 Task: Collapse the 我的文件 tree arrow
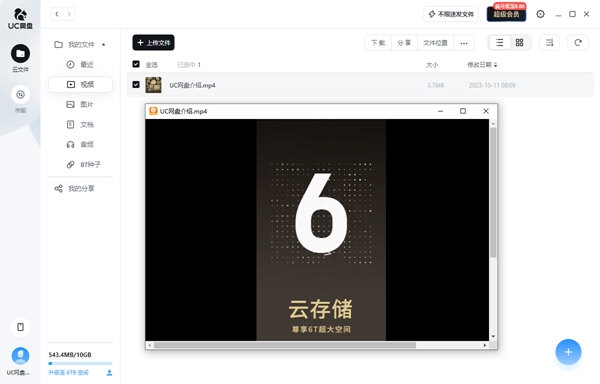coord(103,44)
